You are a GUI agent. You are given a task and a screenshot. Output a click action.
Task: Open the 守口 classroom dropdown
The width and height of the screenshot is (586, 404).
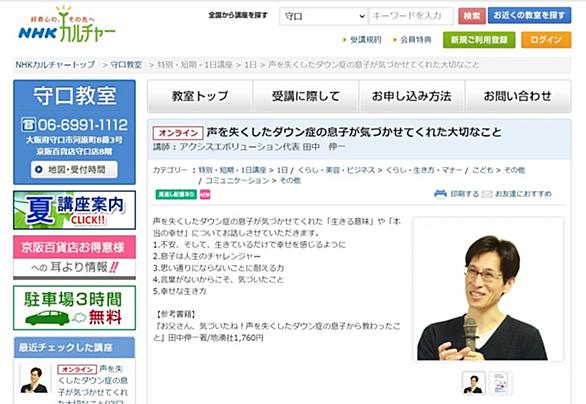tap(323, 16)
